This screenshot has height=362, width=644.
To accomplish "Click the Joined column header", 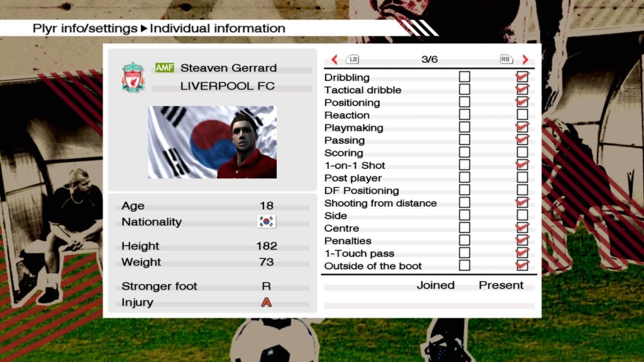I will click(436, 285).
